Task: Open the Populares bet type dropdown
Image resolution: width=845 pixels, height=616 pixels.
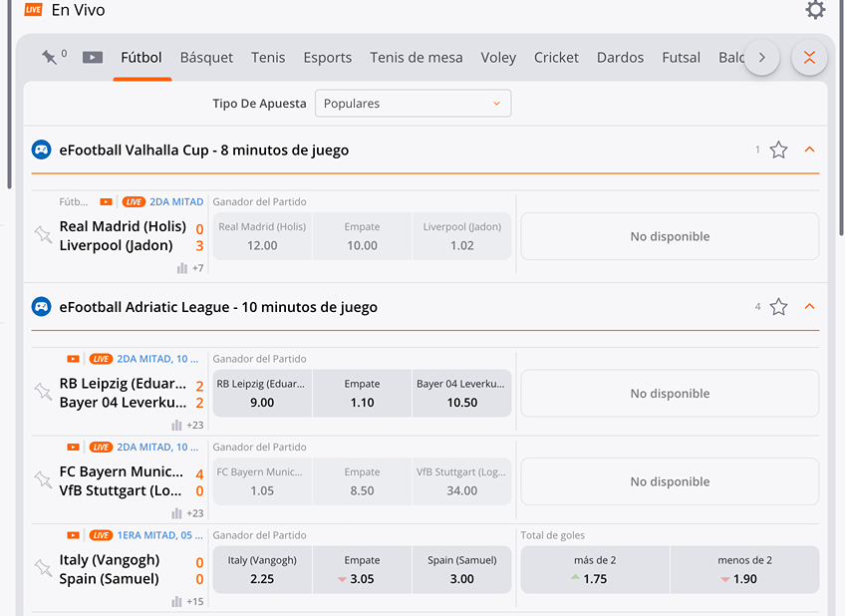Action: [x=413, y=103]
